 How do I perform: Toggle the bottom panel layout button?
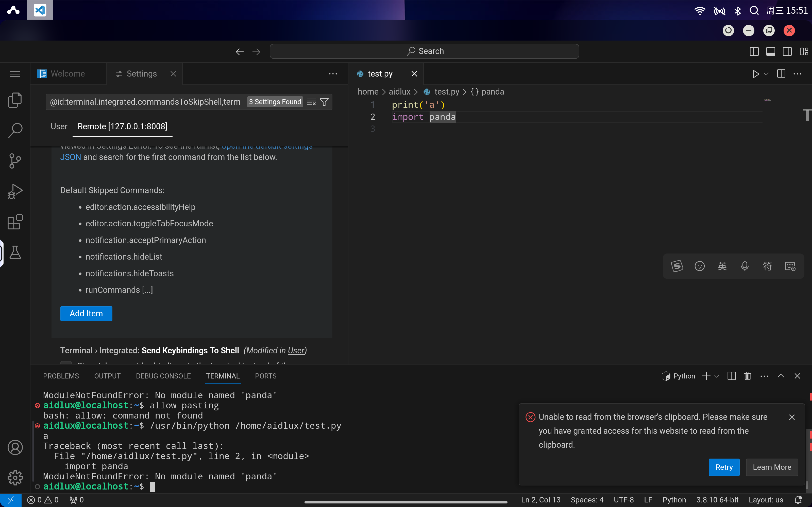pos(770,51)
